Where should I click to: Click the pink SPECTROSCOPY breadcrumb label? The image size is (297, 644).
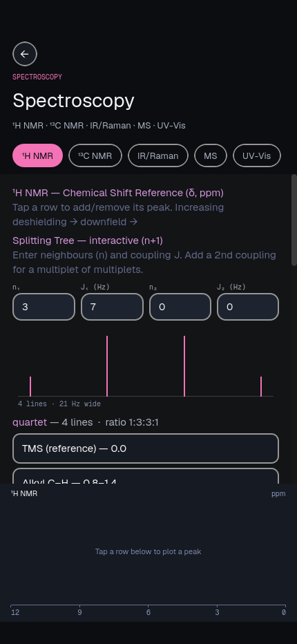point(37,77)
